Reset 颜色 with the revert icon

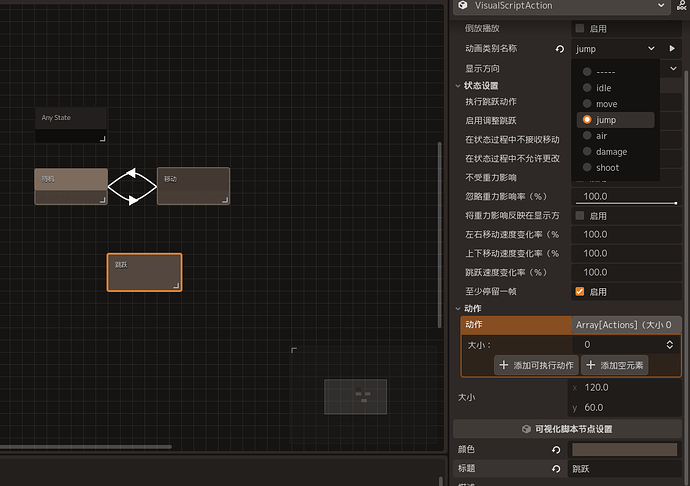click(x=556, y=449)
